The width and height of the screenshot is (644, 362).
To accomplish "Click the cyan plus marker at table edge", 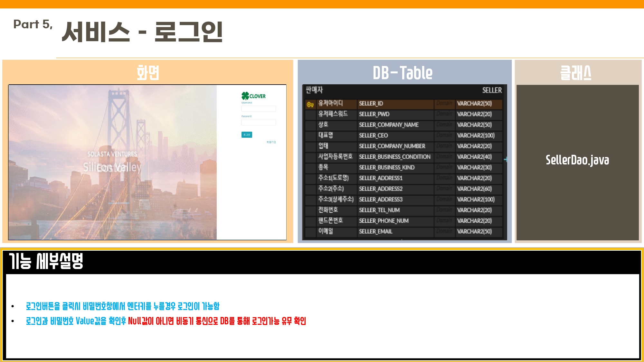I will 506,159.
